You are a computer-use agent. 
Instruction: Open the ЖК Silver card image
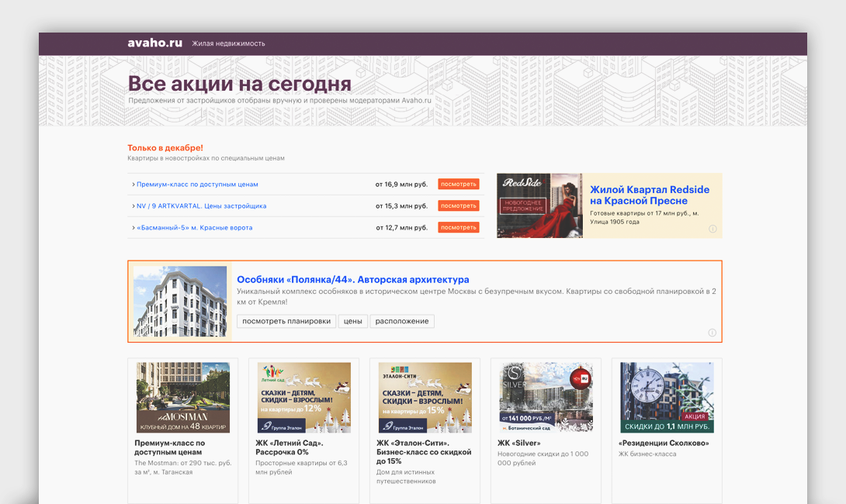[x=546, y=397]
